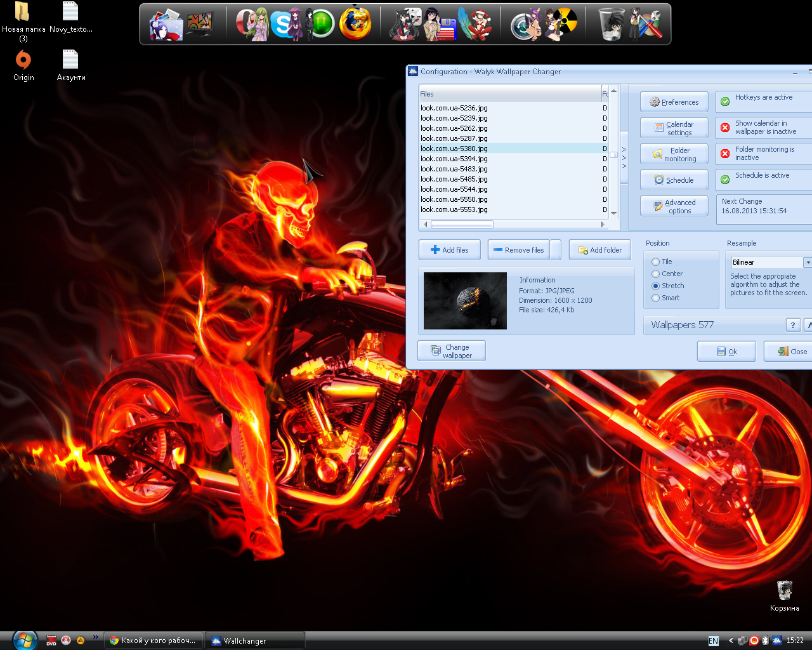The width and height of the screenshot is (812, 650).
Task: Open Calendar settings
Action: pyautogui.click(x=674, y=128)
